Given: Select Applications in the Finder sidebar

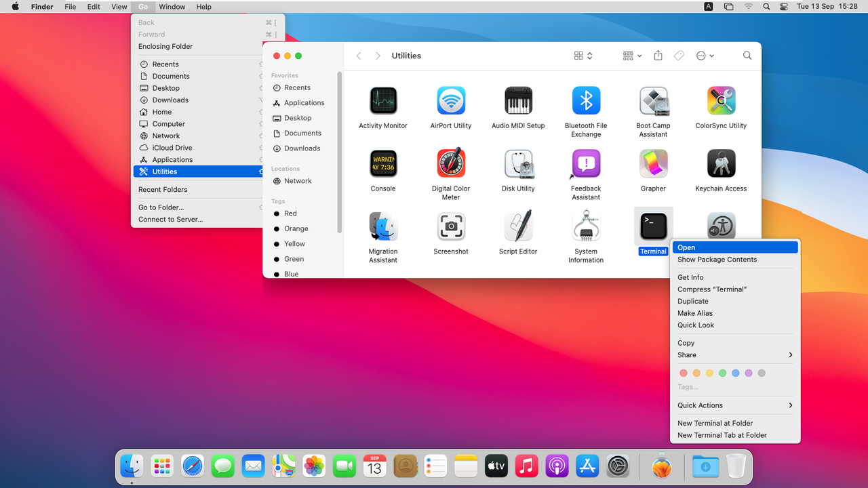Looking at the screenshot, I should tap(304, 103).
